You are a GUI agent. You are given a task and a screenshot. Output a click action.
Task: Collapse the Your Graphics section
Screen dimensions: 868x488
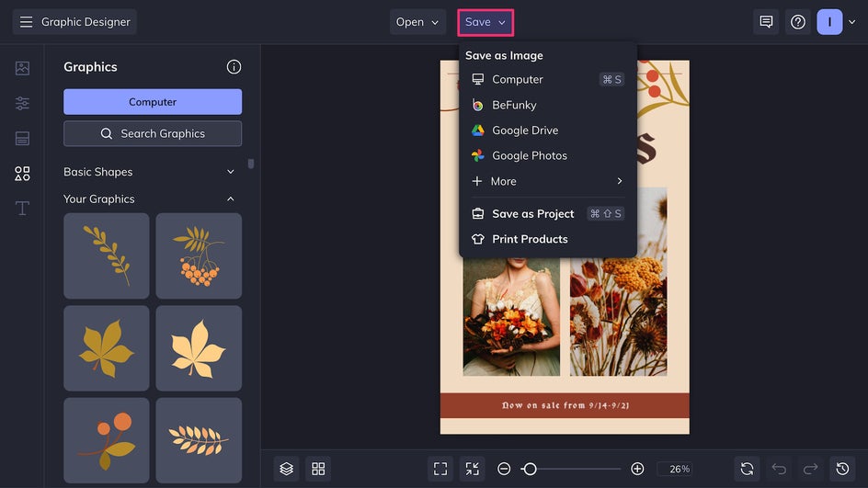(x=230, y=199)
